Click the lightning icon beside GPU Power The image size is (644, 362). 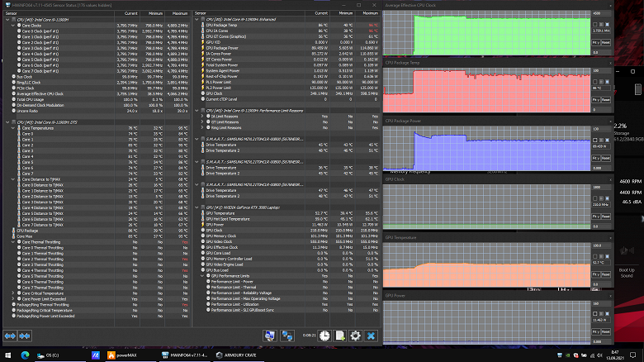202,225
